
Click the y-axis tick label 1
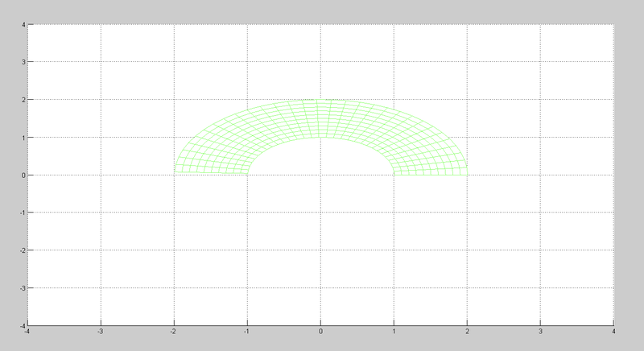coord(23,138)
